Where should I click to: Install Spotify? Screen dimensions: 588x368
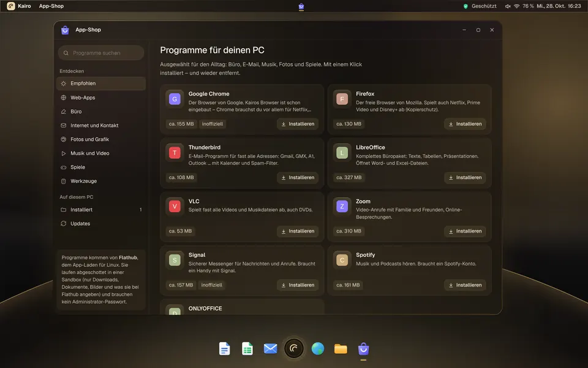[465, 285]
